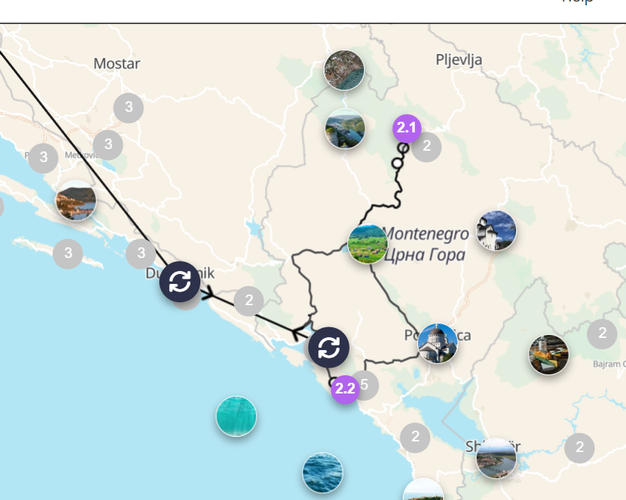
Task: Open the coastal town photo at Shkodër
Action: (x=496, y=458)
